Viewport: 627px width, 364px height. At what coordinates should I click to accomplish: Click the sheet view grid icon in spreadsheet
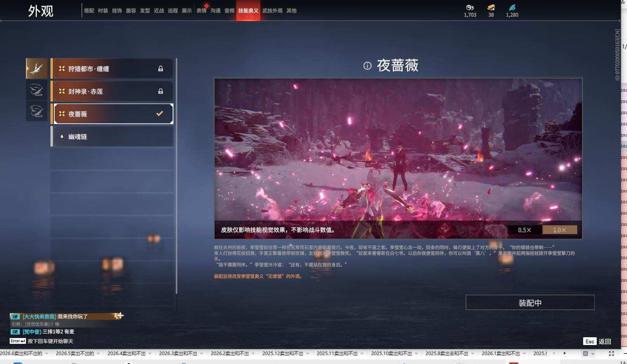[x=585, y=354]
